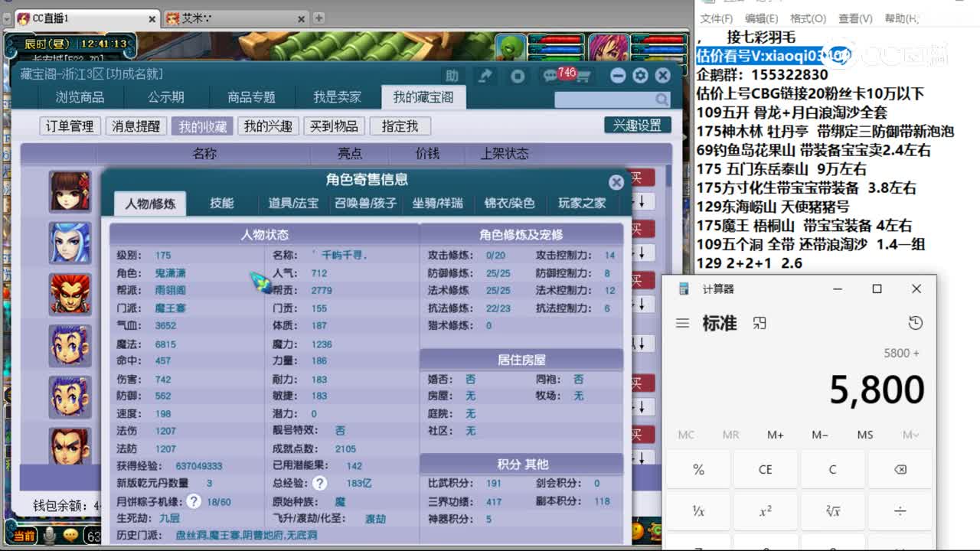Open the calculator navigation hamburger icon
This screenshot has width=980, height=551.
682,323
